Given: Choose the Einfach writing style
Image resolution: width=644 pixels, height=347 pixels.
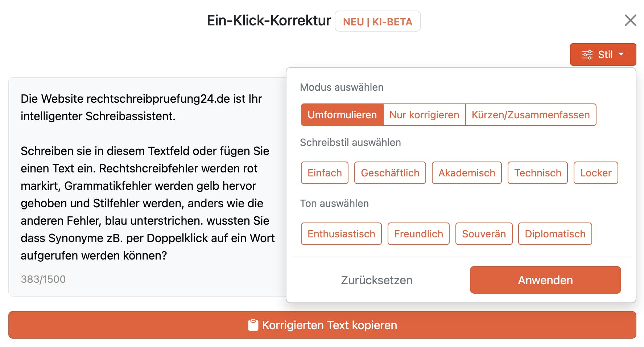Looking at the screenshot, I should (325, 173).
